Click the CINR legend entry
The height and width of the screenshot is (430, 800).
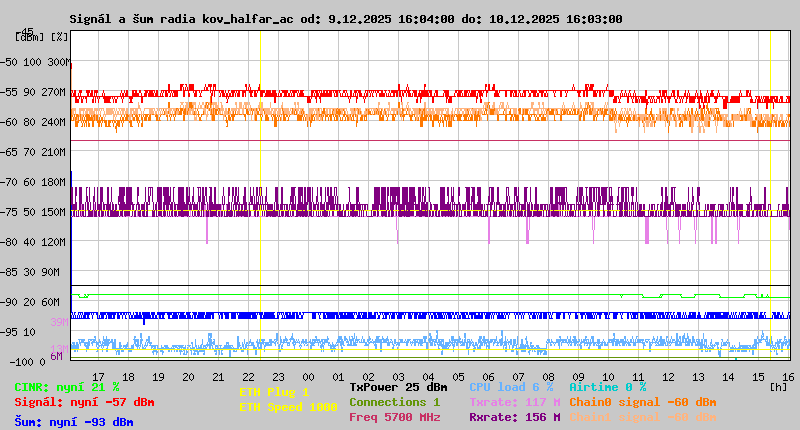67,387
